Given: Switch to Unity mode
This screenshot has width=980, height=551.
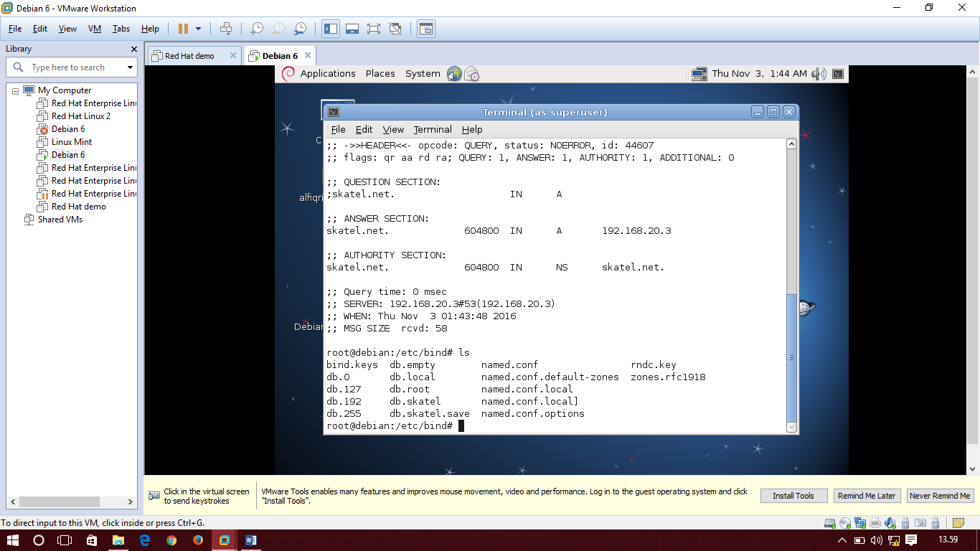Looking at the screenshot, I should 397,29.
